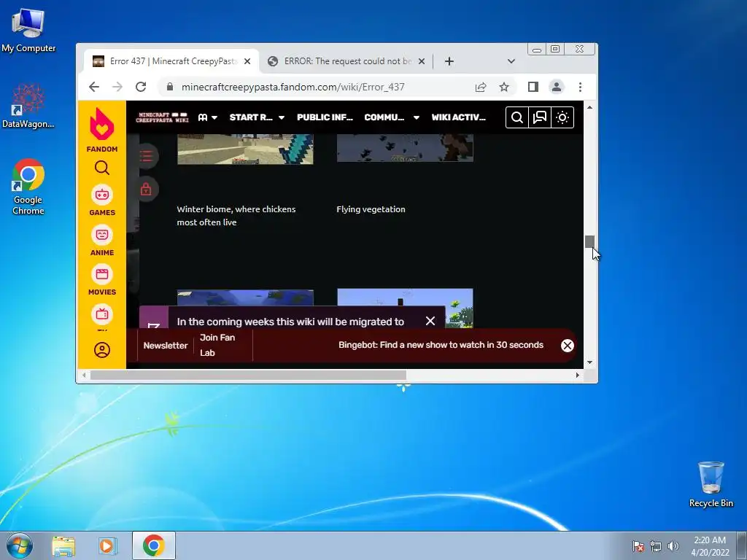Click the network tray icon

[x=656, y=546]
